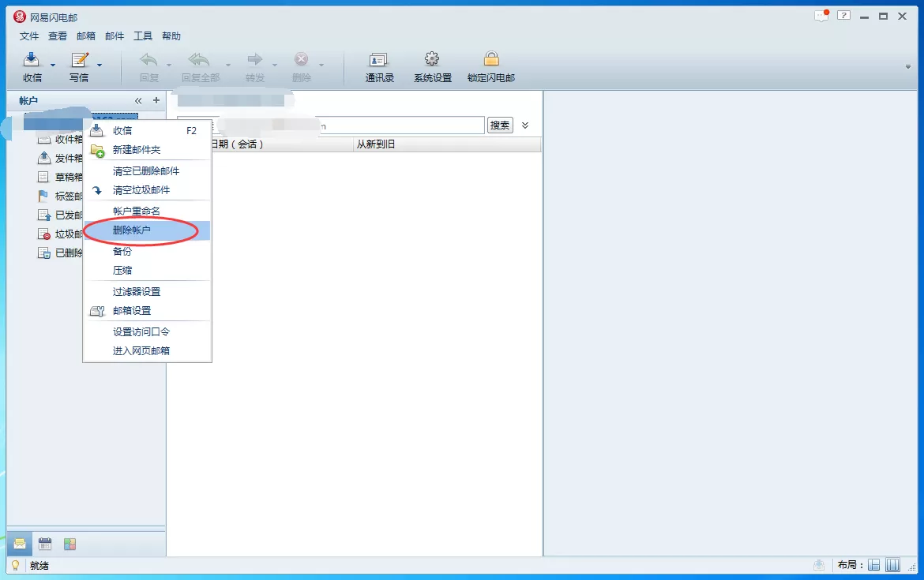Viewport: 924px width, 580px height.
Task: Click the lightbulb tip icon in status bar
Action: click(15, 565)
